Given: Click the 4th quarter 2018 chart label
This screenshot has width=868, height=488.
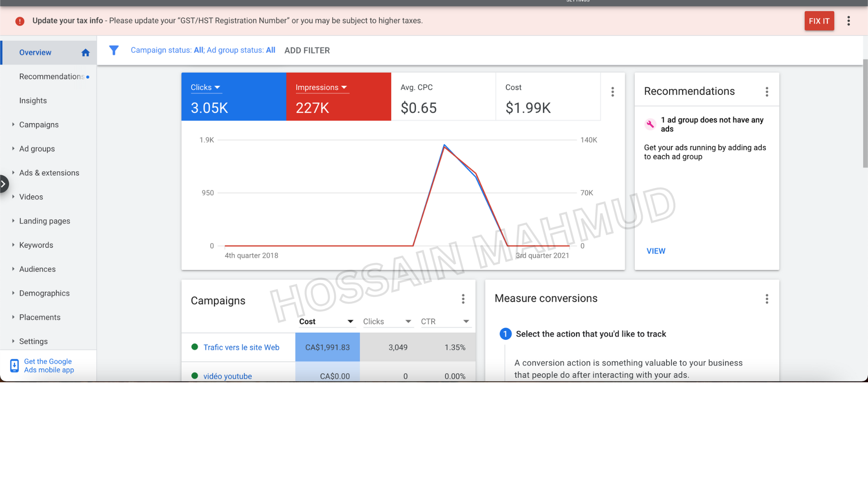Looking at the screenshot, I should coord(251,256).
